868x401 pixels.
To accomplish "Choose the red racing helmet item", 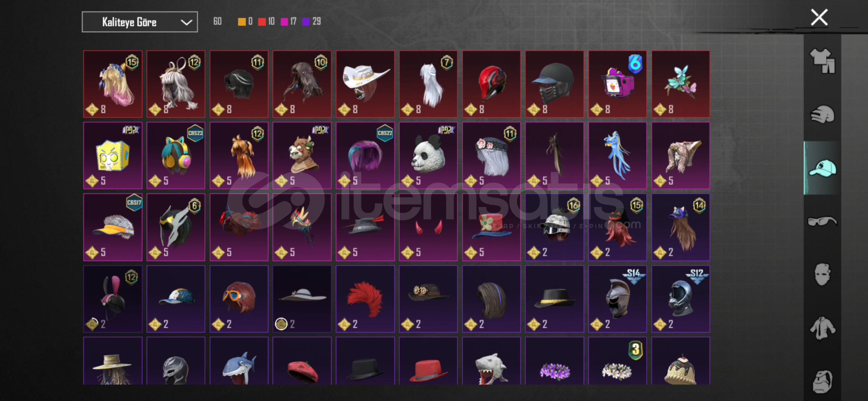I will click(491, 84).
